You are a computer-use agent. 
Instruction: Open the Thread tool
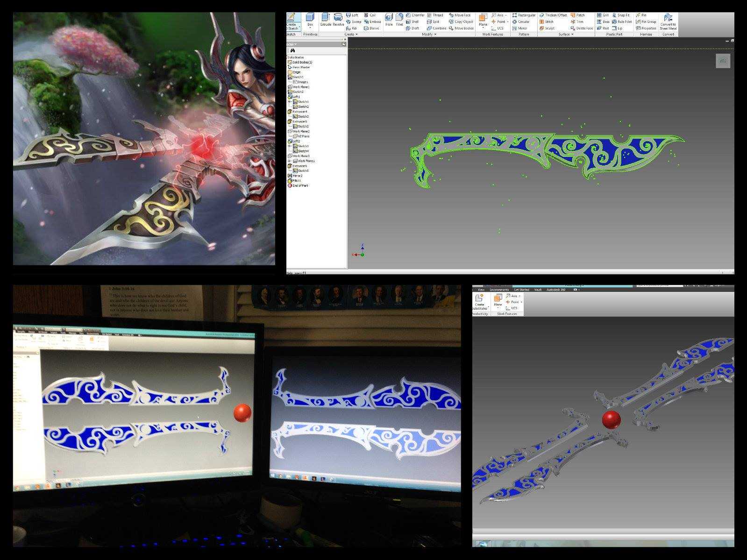click(x=435, y=15)
